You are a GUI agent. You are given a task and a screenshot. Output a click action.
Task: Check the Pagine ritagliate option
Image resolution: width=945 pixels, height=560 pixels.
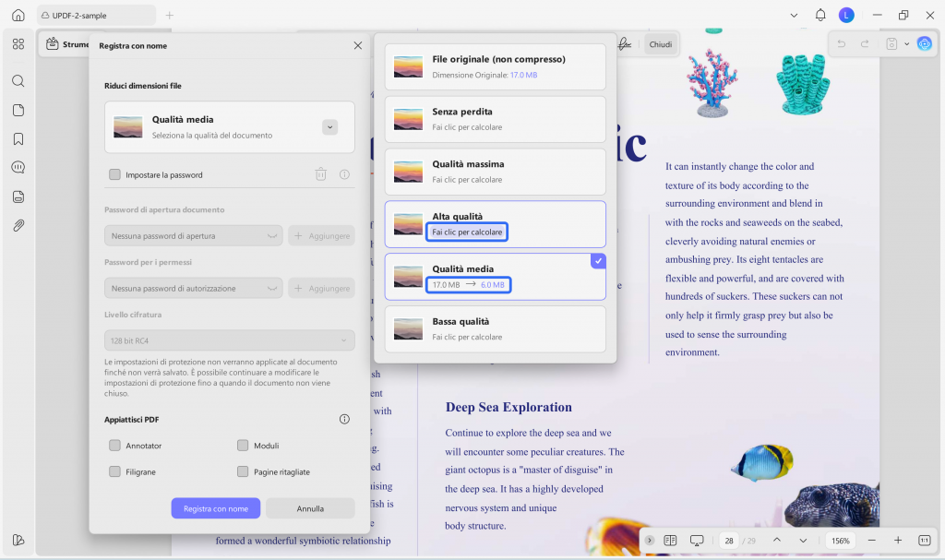click(x=243, y=471)
